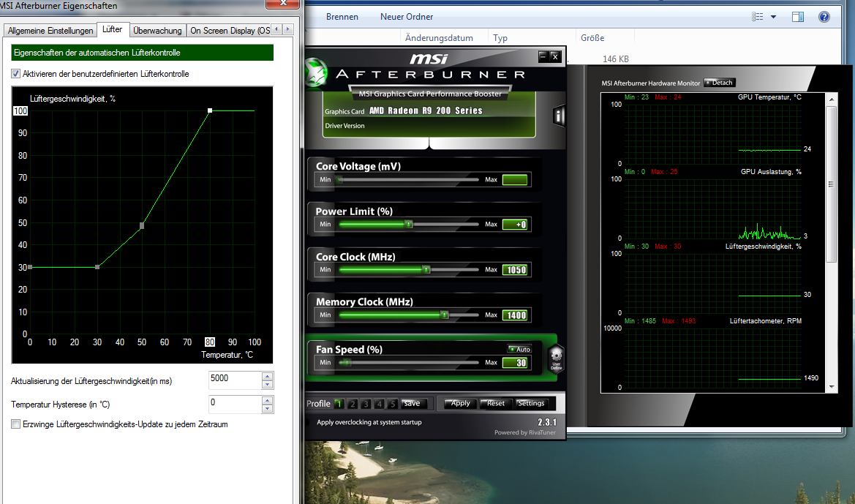Click the Power Limit value box +0
The width and height of the screenshot is (855, 504).
pos(515,225)
